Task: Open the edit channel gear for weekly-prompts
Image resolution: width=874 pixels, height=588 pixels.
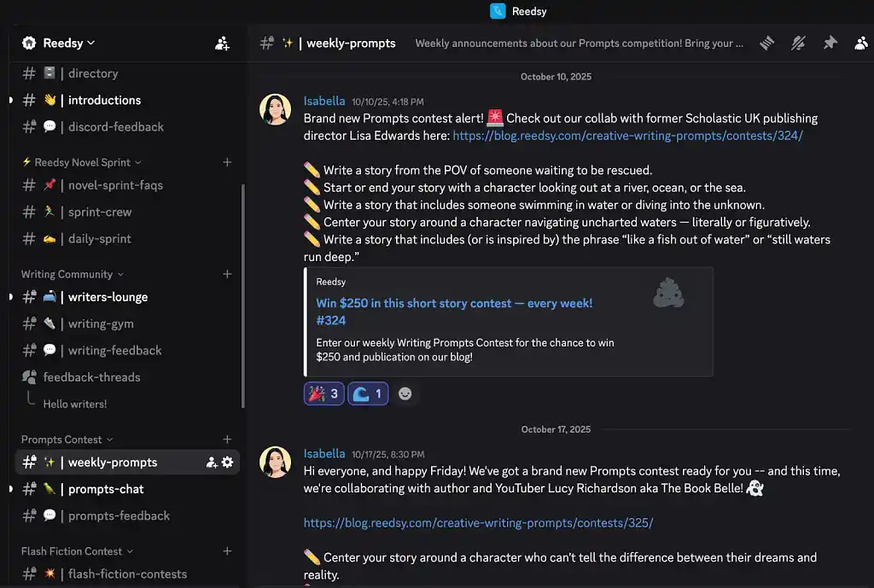Action: (227, 462)
